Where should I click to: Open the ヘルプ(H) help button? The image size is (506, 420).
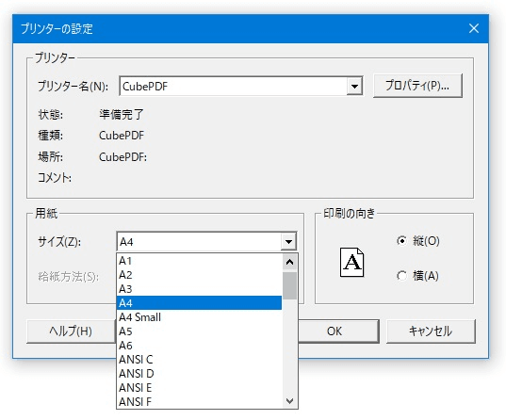click(x=71, y=331)
